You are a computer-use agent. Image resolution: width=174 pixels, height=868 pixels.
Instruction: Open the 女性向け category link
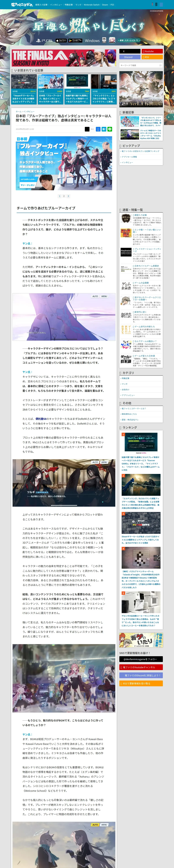[125, 390]
